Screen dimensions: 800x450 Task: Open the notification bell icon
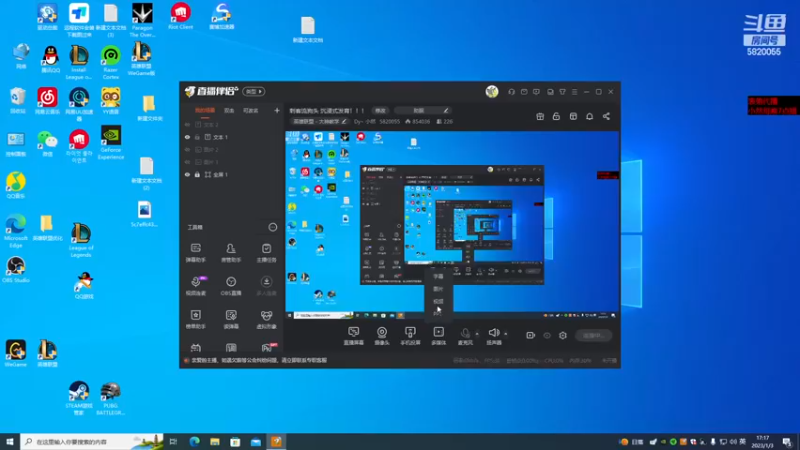click(589, 116)
